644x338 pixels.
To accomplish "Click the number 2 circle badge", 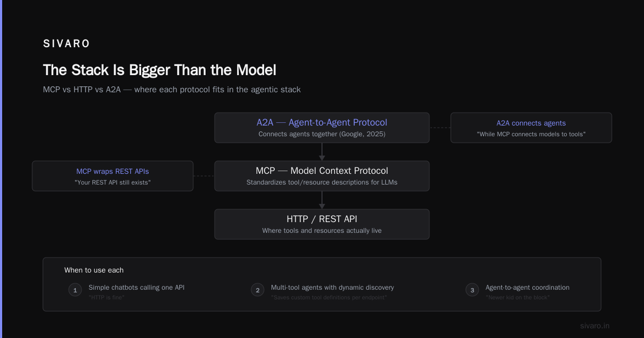I will tap(258, 290).
